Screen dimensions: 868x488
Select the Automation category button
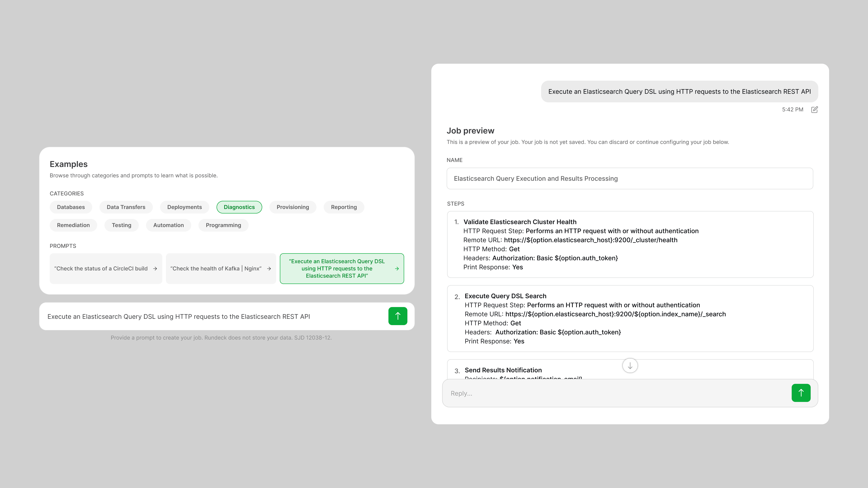168,225
